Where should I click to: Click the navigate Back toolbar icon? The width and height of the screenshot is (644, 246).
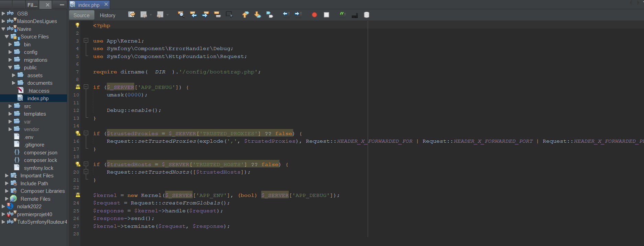click(144, 14)
